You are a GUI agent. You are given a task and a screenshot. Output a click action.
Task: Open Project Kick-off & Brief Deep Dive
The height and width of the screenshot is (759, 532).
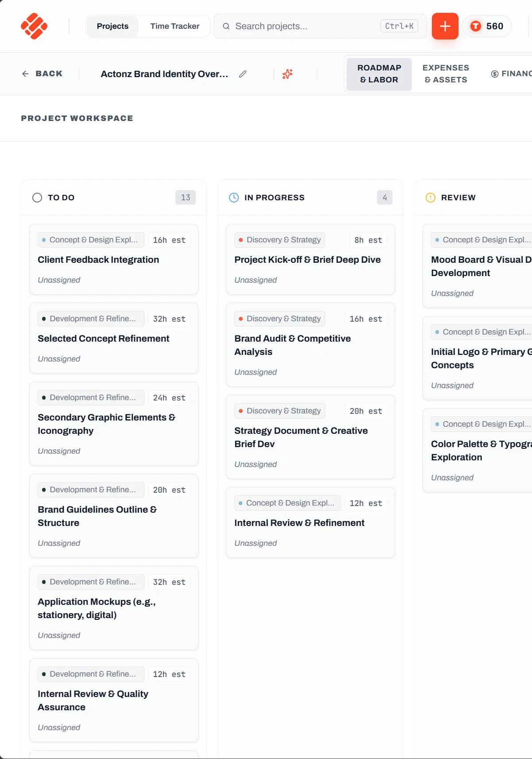311,260
